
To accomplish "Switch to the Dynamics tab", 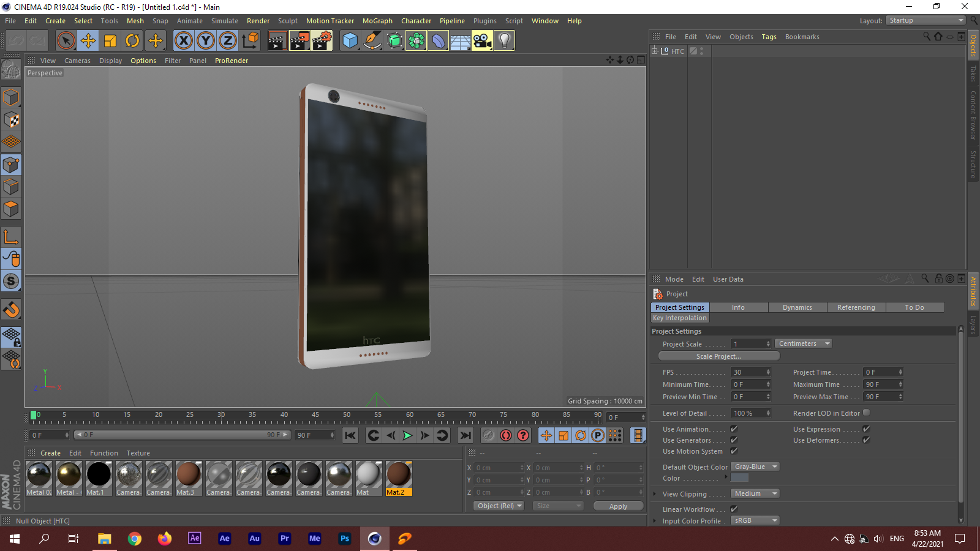I will tap(797, 307).
